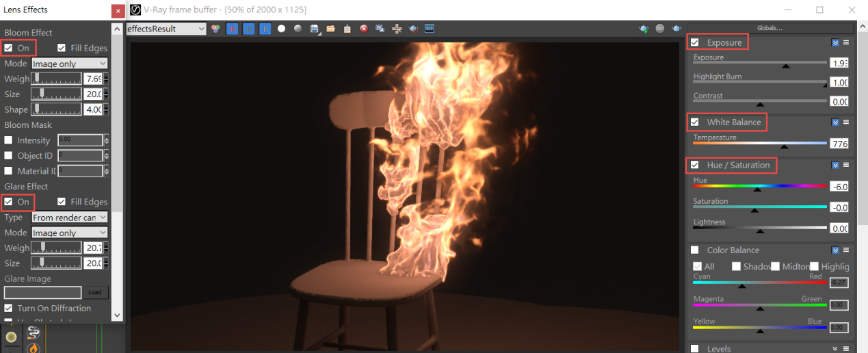868x353 pixels.
Task: Load image folder icon in frame buffer
Action: [x=331, y=29]
